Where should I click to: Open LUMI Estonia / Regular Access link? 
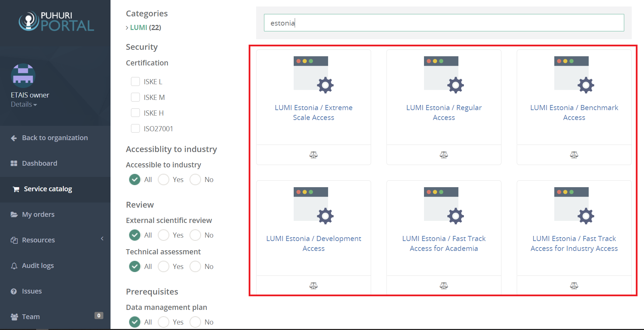444,112
